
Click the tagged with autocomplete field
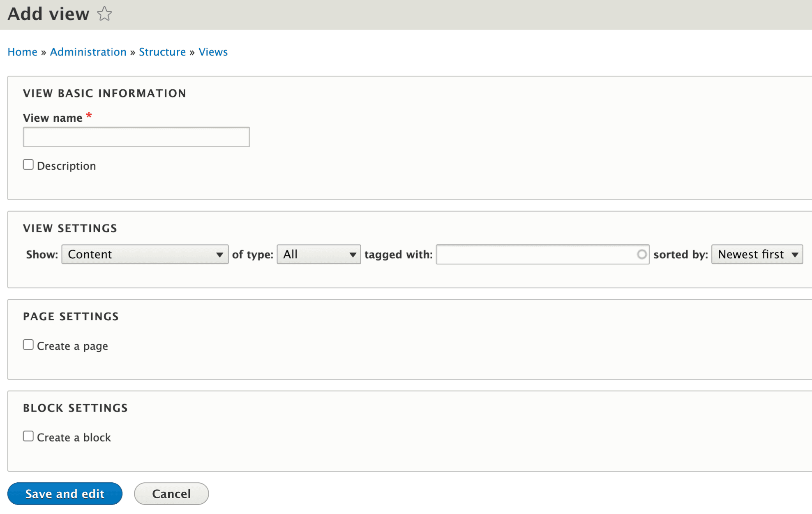coord(542,254)
